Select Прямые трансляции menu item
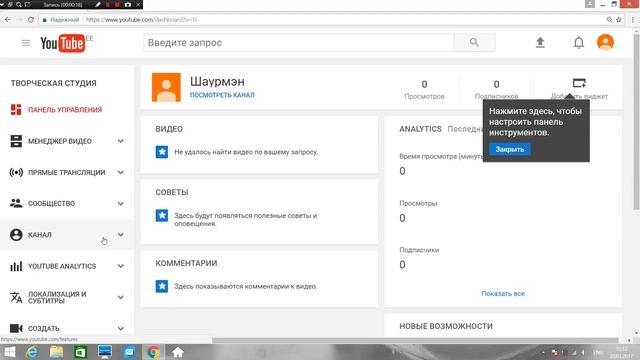The image size is (640, 360). click(x=67, y=173)
